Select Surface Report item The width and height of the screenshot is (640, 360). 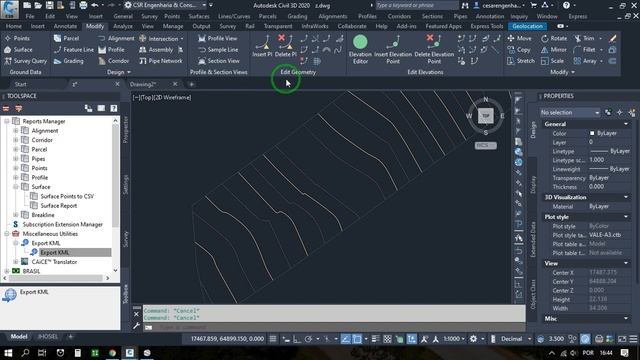[x=58, y=206]
